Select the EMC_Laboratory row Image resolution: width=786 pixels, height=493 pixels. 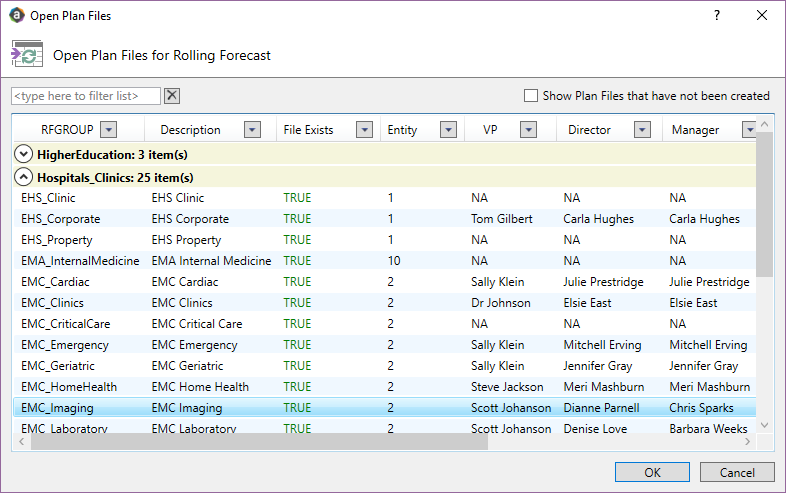[x=384, y=426]
